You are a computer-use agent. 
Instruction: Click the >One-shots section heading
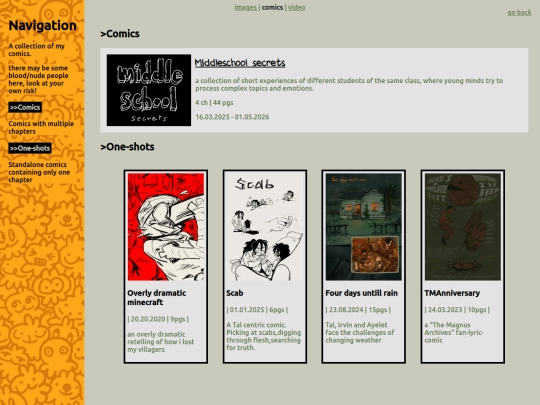[x=127, y=147]
